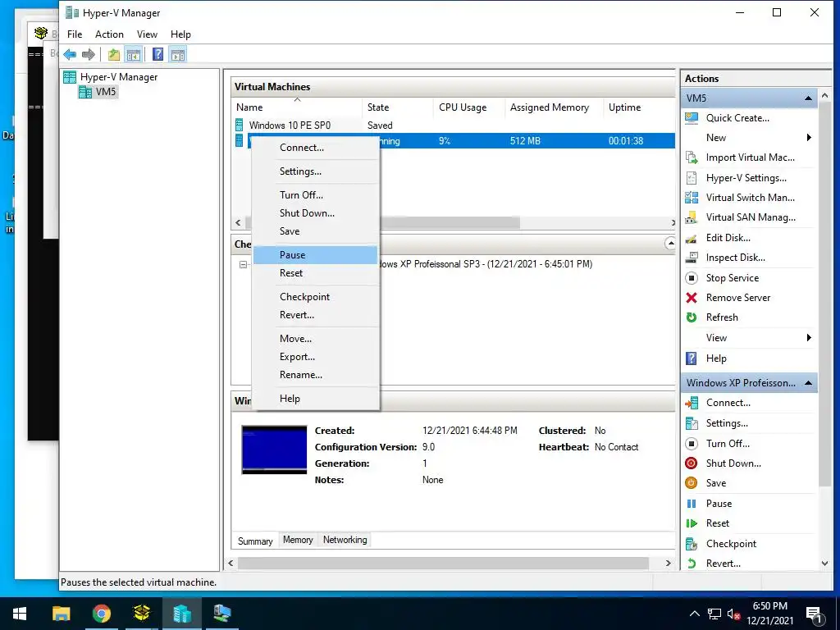Click the Connect icon in VM actions pane
This screenshot has height=630, width=840.
pos(692,403)
